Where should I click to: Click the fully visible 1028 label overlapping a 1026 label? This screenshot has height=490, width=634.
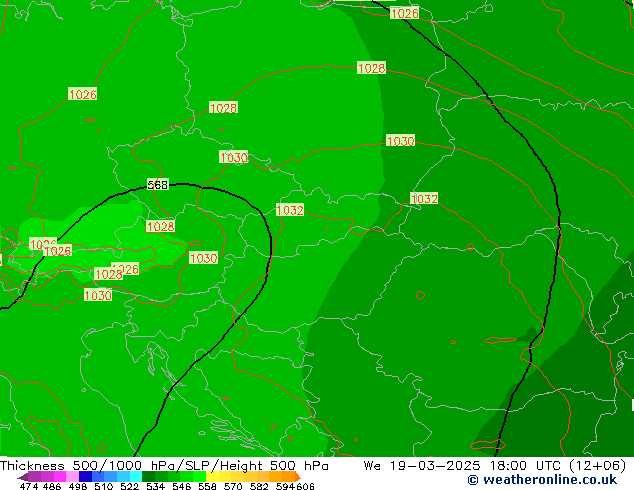click(108, 274)
